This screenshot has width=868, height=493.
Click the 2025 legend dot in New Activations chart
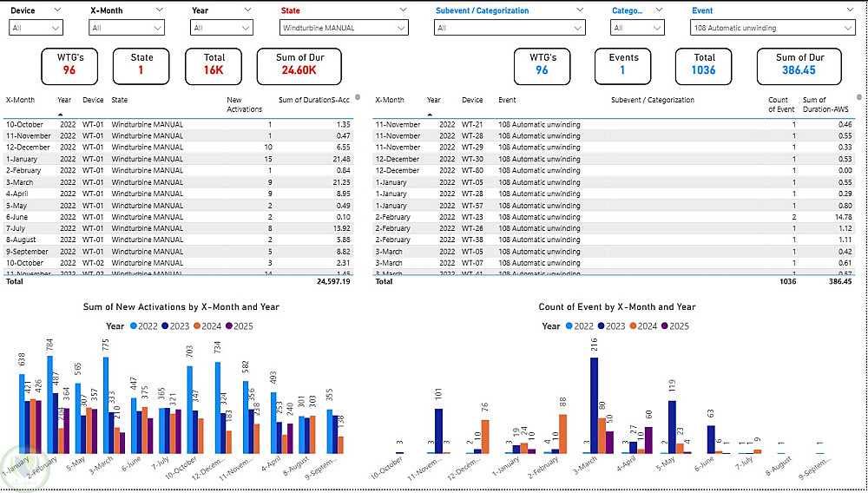[x=230, y=326]
